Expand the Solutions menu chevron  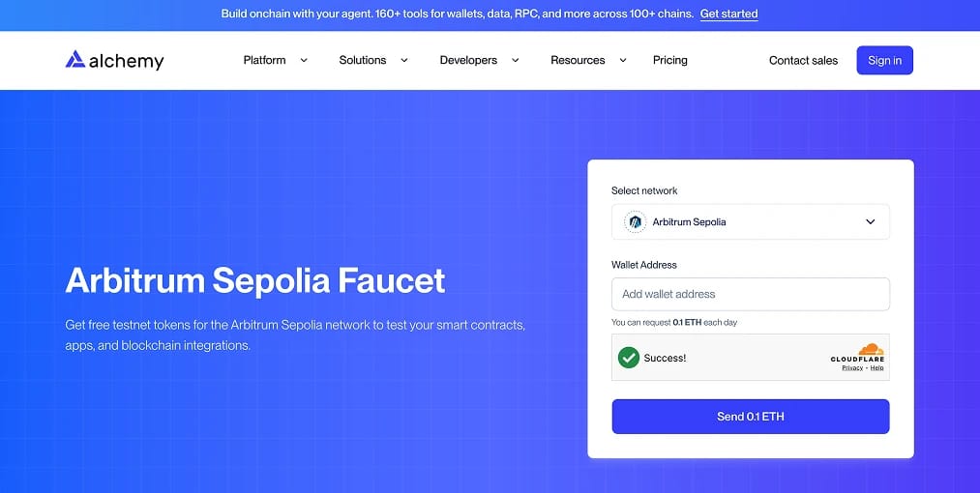pyautogui.click(x=403, y=61)
